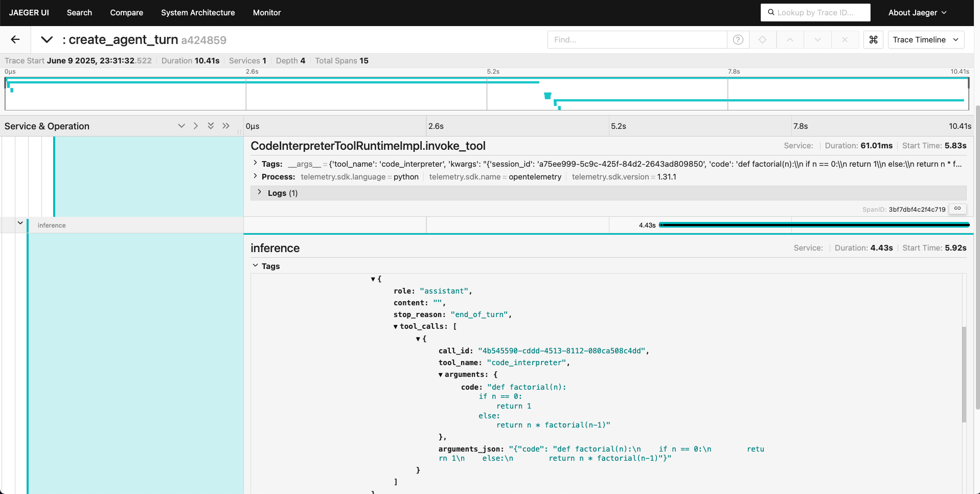Copy span link icon next to SpanID
Viewport: 980px width, 494px height.
click(958, 209)
